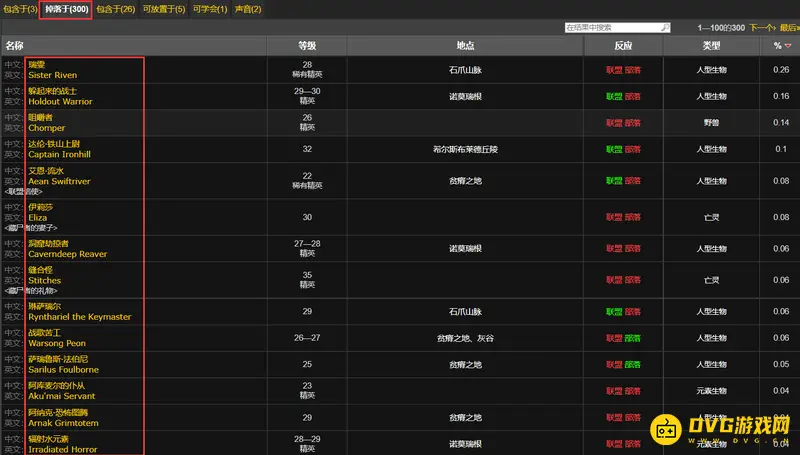Open the Arnak Grimtotem NPC link
Viewport: 800px width, 455px height.
coord(63,423)
